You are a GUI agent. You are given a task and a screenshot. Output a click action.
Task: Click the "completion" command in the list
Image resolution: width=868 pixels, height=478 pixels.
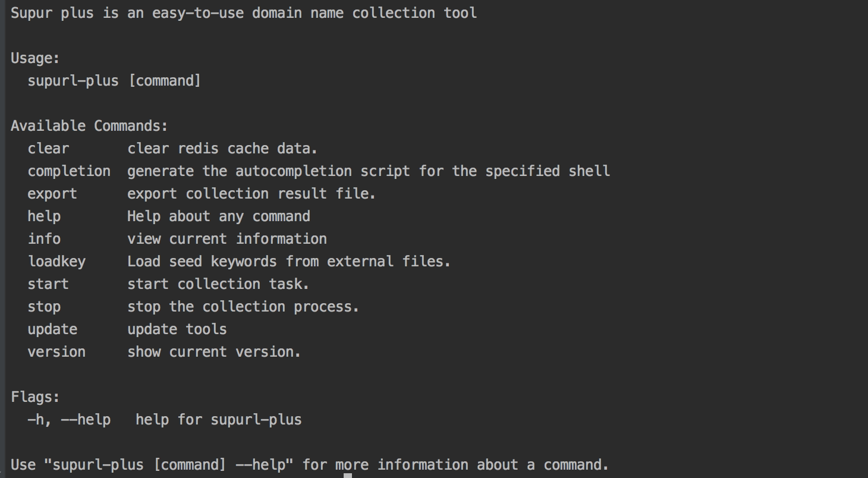[x=69, y=171]
